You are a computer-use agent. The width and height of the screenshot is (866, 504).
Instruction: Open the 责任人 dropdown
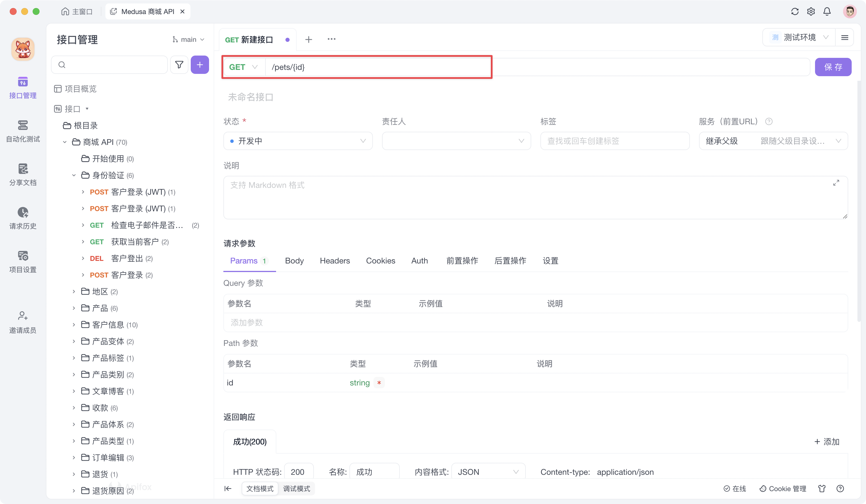pos(456,141)
